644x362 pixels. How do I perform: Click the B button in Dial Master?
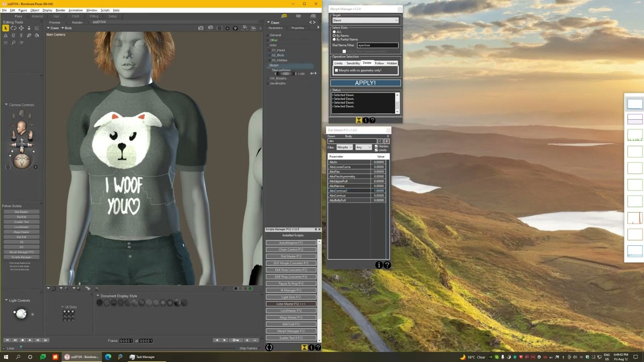[386, 141]
